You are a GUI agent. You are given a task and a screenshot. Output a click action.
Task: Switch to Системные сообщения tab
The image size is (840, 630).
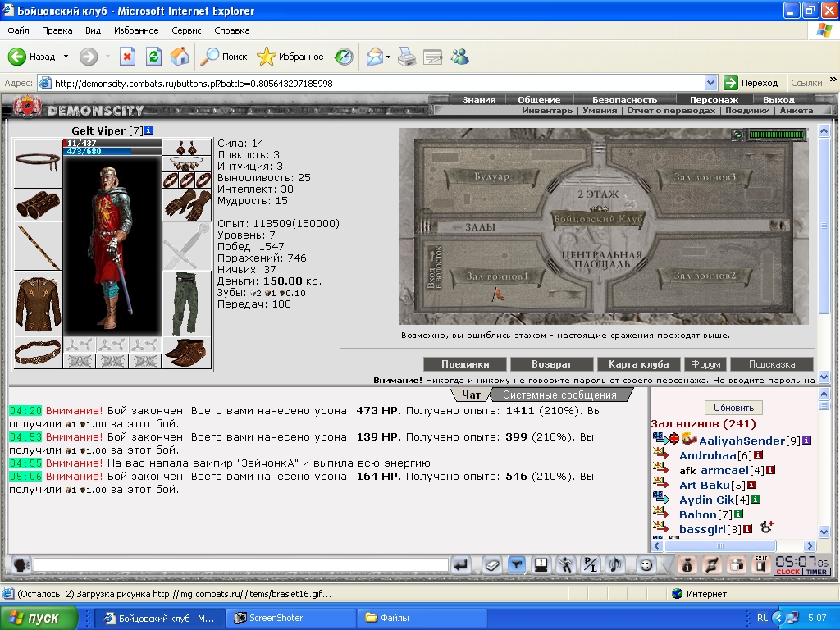(559, 395)
